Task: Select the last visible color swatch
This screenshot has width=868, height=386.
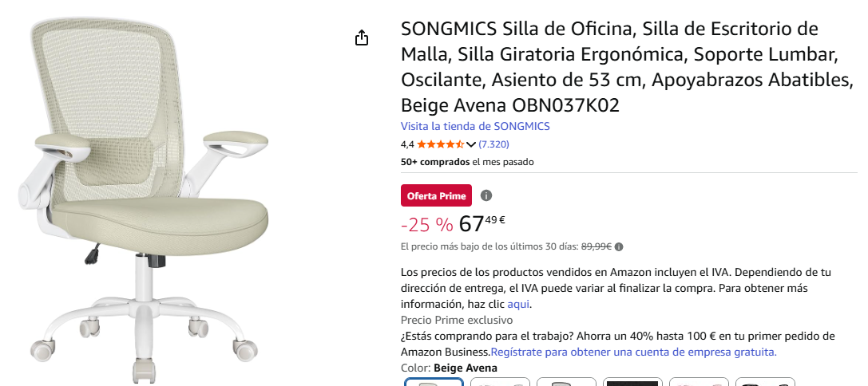Action: coord(765,382)
